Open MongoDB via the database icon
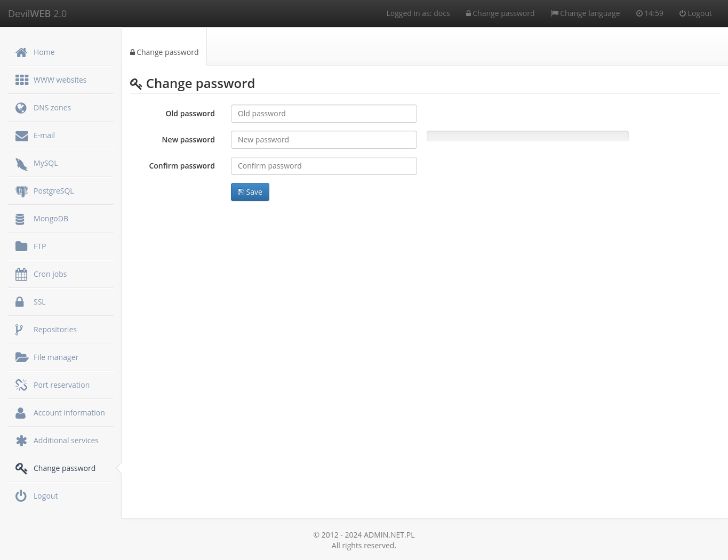Image resolution: width=728 pixels, height=560 pixels. pos(21,219)
